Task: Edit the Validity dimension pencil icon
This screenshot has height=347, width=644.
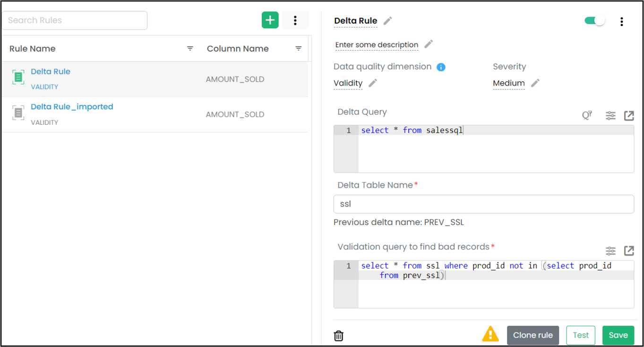Action: click(373, 83)
